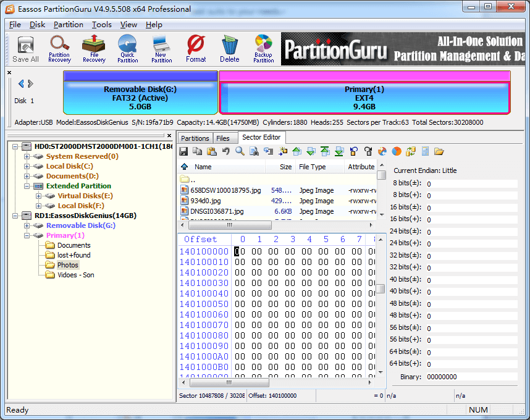
Task: Click the Save All toolbar button
Action: (x=25, y=49)
